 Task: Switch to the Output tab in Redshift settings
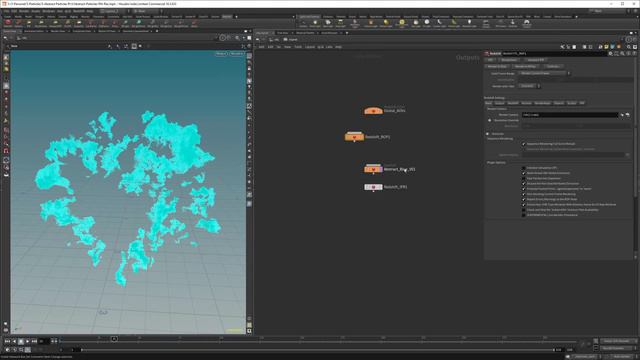tap(499, 103)
